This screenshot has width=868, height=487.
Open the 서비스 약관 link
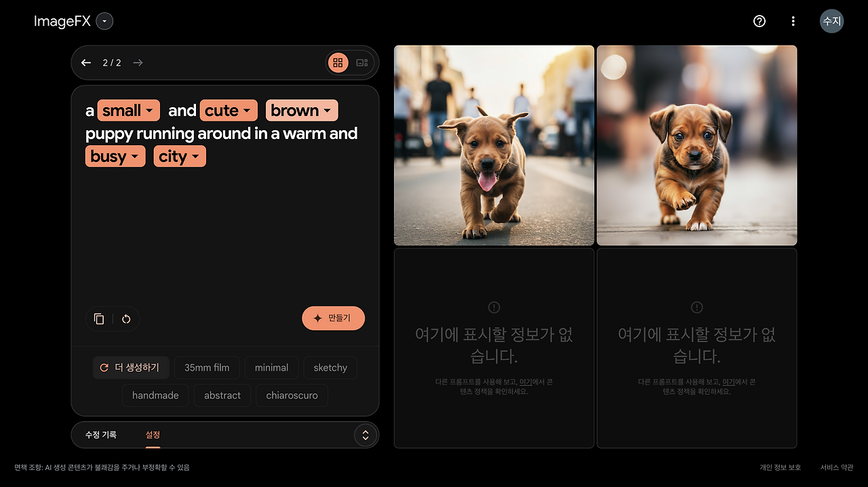837,467
